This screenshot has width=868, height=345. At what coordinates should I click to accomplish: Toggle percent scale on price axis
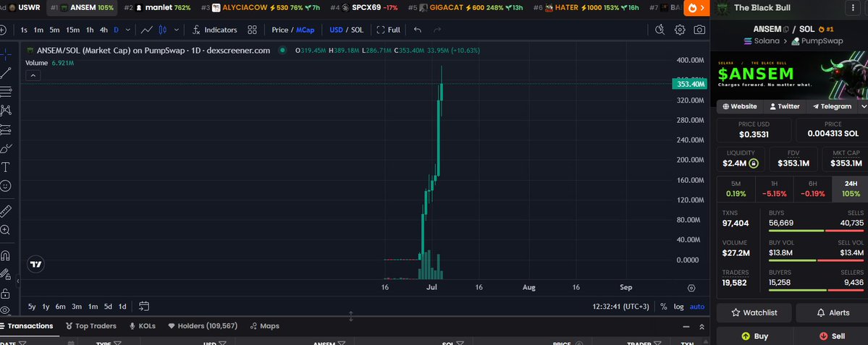click(664, 306)
